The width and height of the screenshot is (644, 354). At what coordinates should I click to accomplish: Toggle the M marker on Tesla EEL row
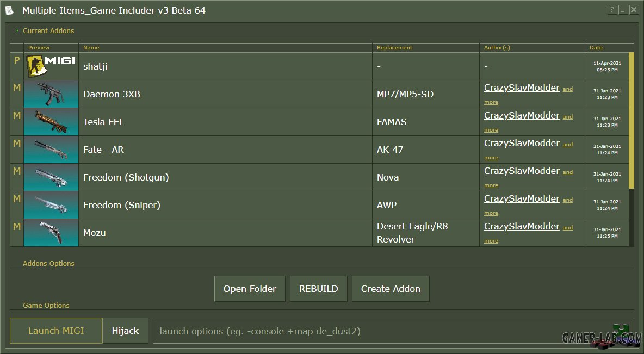(17, 116)
